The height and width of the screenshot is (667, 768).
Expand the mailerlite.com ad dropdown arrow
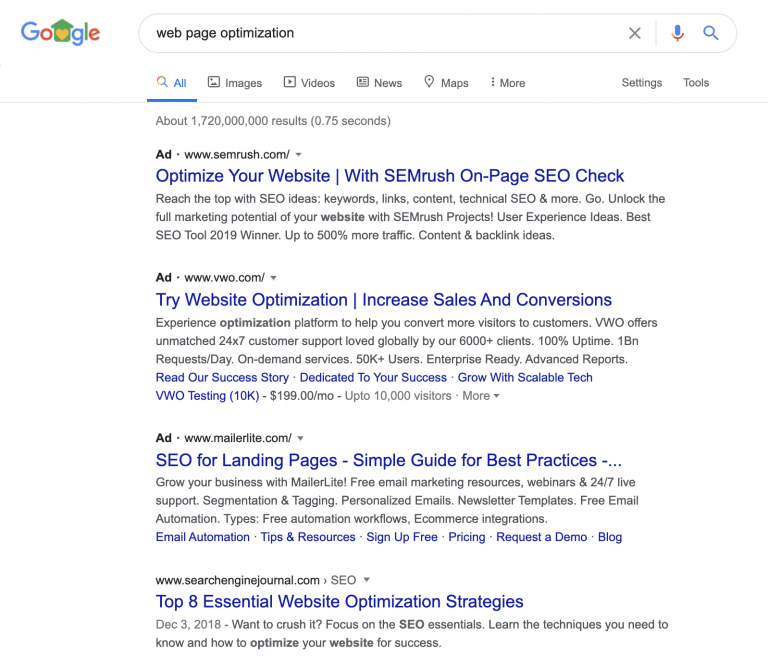pos(300,438)
